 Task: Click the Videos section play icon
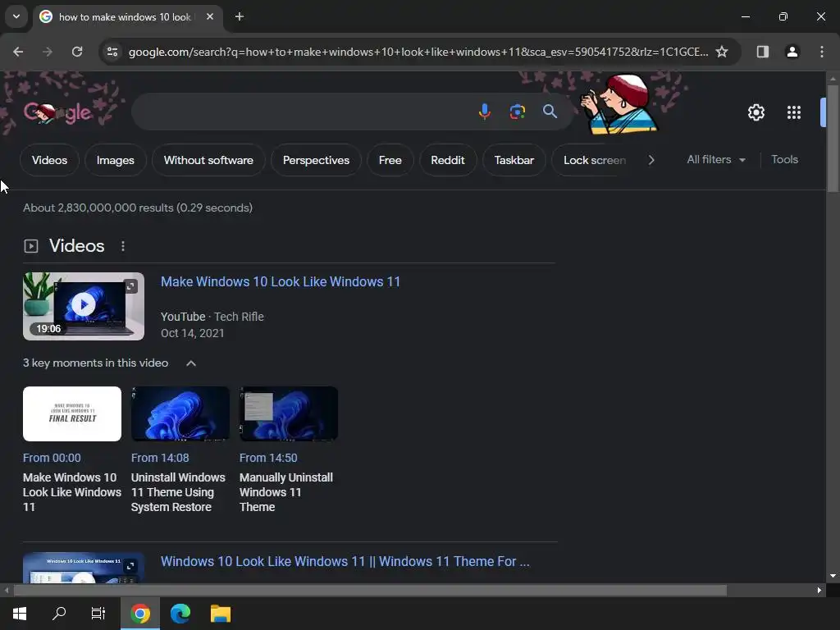(31, 246)
